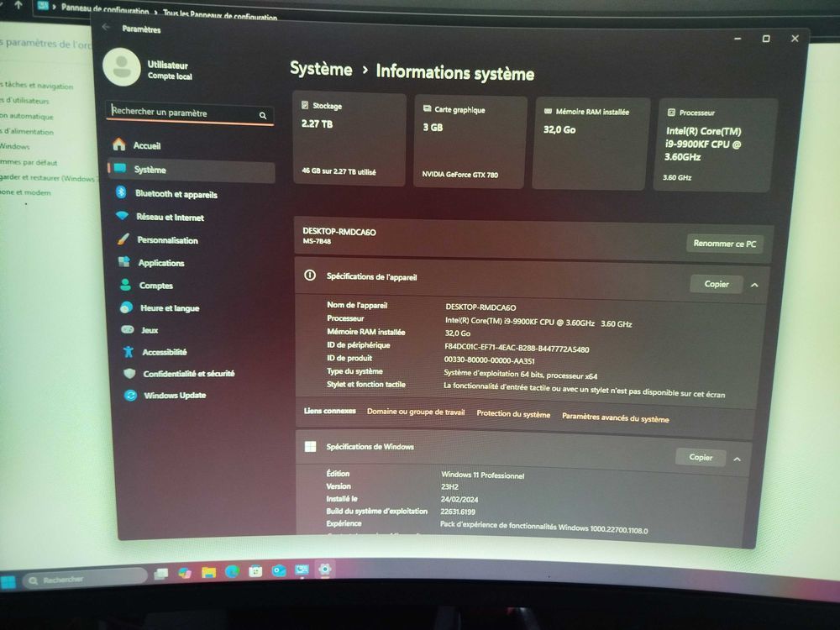
Task: Open Windows Update settings
Action: [x=174, y=396]
